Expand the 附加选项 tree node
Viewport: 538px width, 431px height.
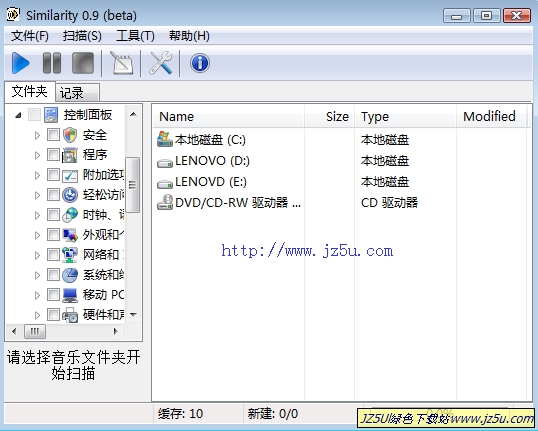(x=37, y=175)
